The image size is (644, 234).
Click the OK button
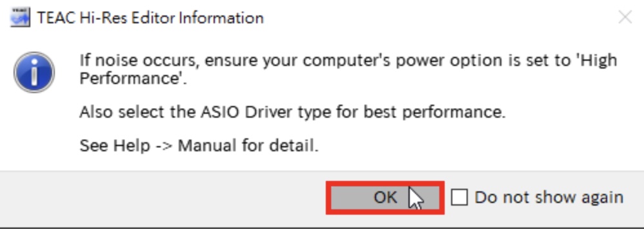pyautogui.click(x=385, y=197)
